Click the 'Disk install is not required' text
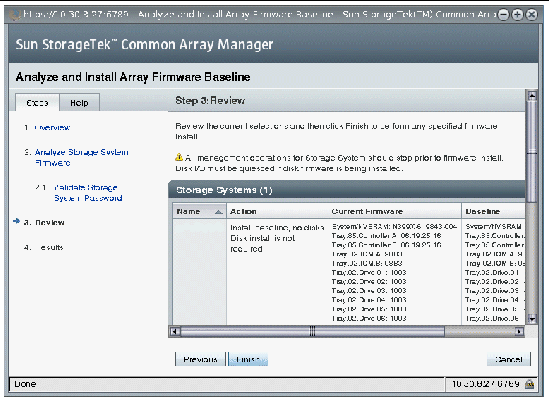Image resolution: width=549 pixels, height=402 pixels. click(x=263, y=243)
